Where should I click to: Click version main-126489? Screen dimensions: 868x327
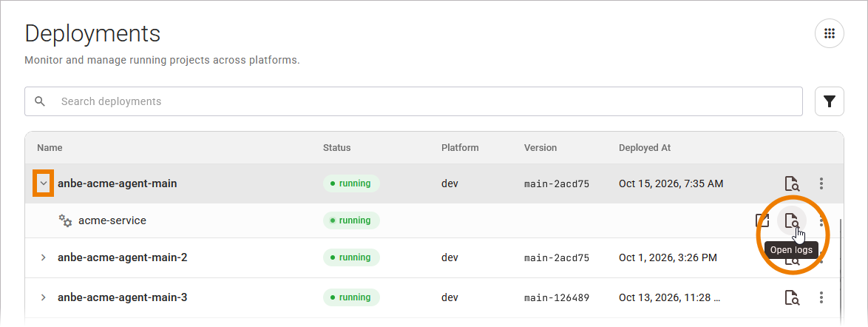click(x=557, y=297)
